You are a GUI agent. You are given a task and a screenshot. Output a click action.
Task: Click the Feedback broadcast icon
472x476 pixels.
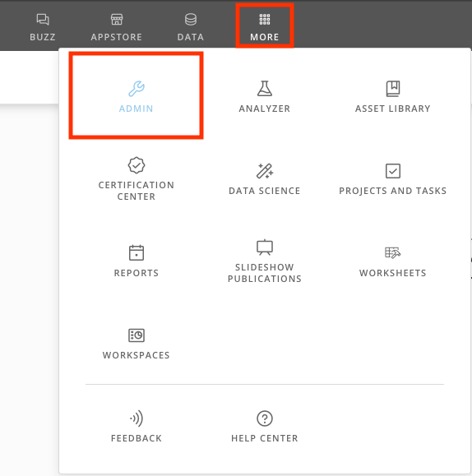[137, 418]
